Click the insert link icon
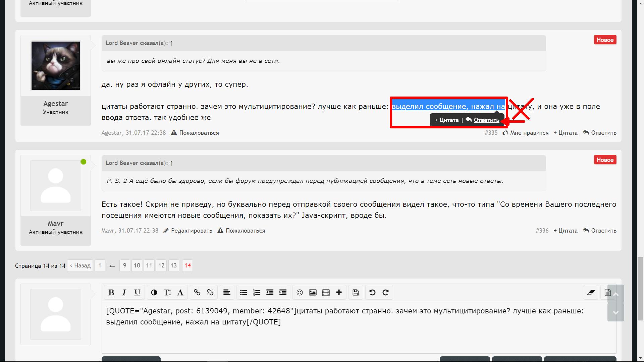Screen dimensions: 644x362 (x=197, y=293)
